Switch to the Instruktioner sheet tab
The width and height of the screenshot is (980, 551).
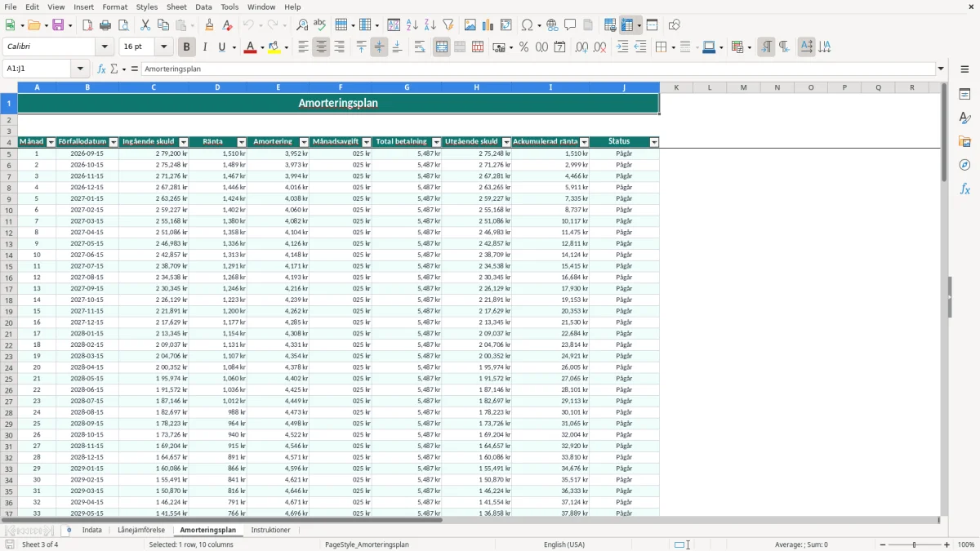click(270, 530)
